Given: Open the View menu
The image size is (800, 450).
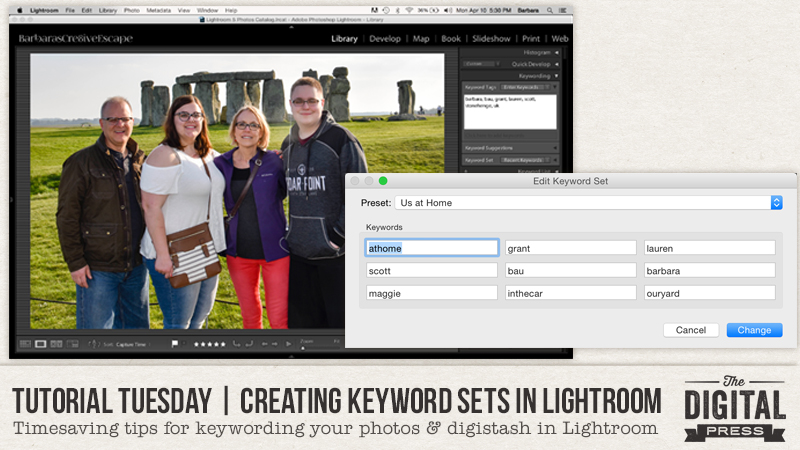Looking at the screenshot, I should pos(184,10).
